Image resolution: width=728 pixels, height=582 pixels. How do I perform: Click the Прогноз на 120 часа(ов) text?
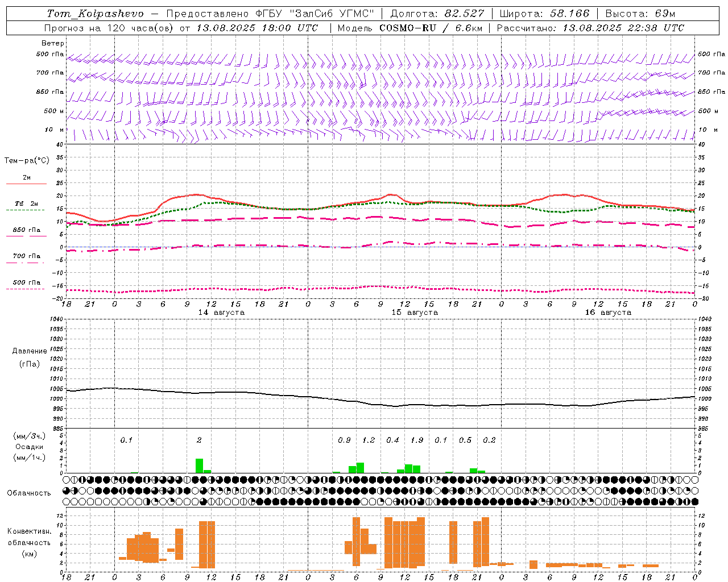[x=110, y=28]
